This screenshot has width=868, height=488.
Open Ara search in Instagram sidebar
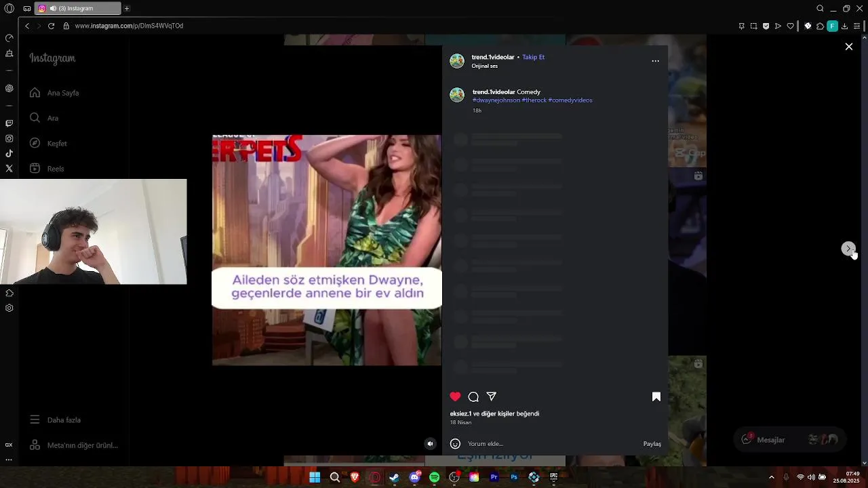(44, 118)
